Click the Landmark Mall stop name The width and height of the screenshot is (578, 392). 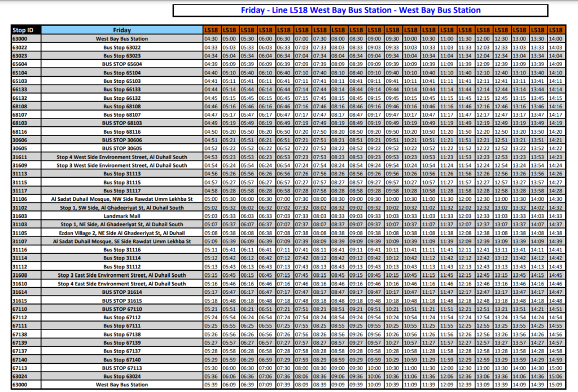click(121, 216)
